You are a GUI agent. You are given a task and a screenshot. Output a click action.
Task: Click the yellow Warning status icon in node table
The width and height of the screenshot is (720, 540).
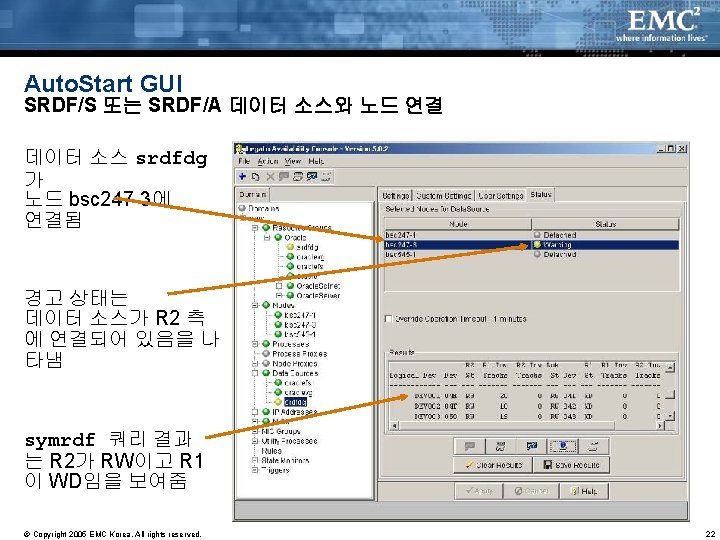tap(537, 245)
